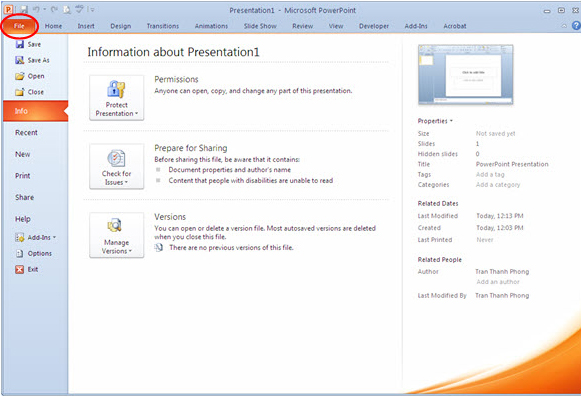Expand the Properties dropdown

tap(435, 121)
